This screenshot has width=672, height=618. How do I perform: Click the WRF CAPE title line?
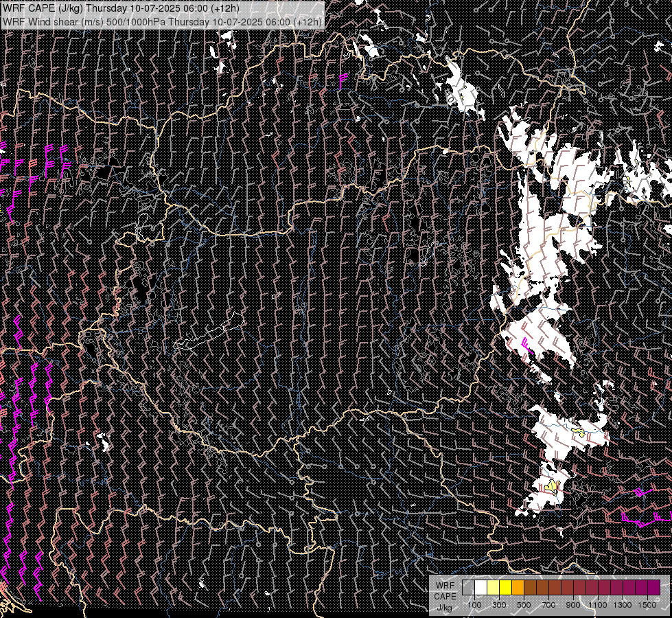coord(120,8)
